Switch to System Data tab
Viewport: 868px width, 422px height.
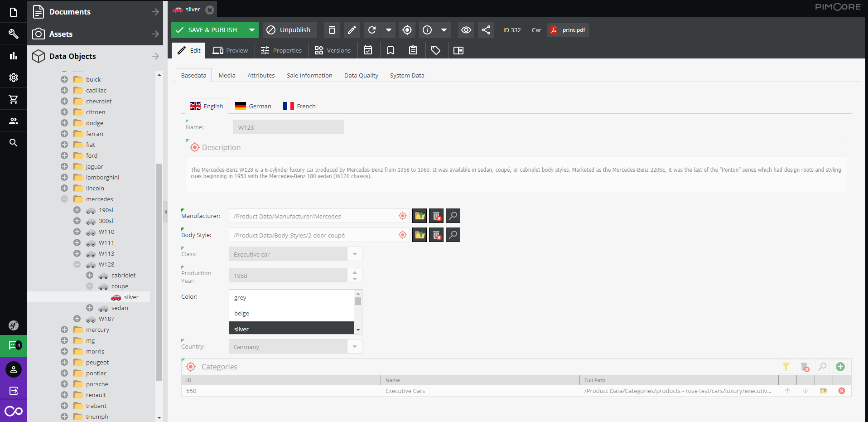tap(407, 75)
